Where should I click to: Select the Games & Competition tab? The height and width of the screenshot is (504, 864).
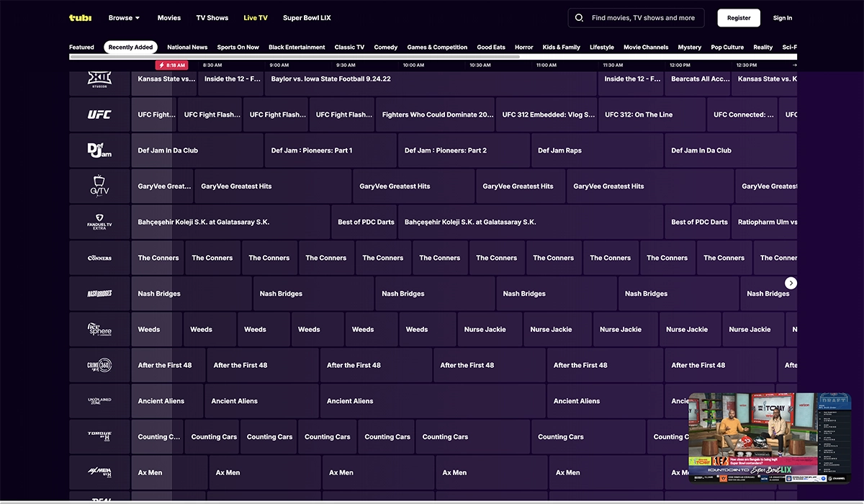[x=437, y=48]
